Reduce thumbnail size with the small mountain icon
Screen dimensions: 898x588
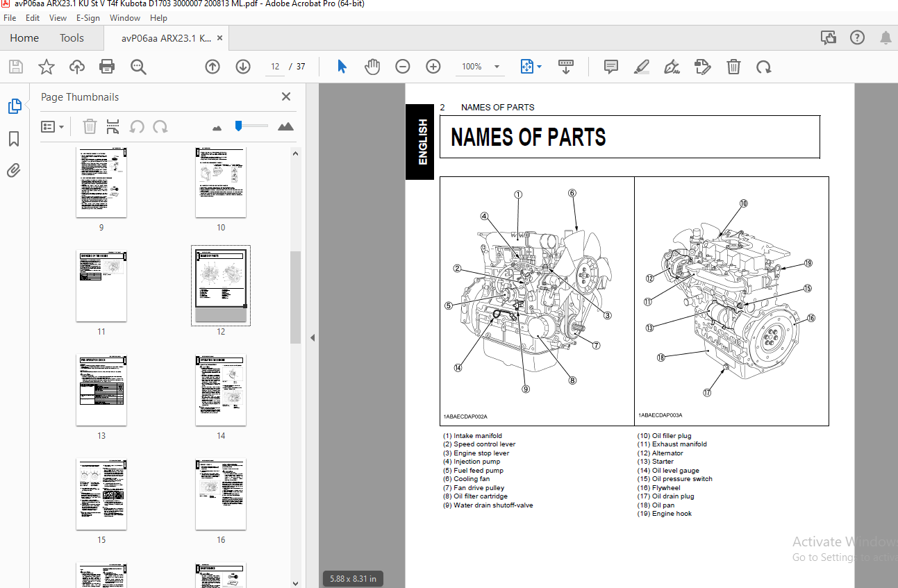pyautogui.click(x=217, y=128)
